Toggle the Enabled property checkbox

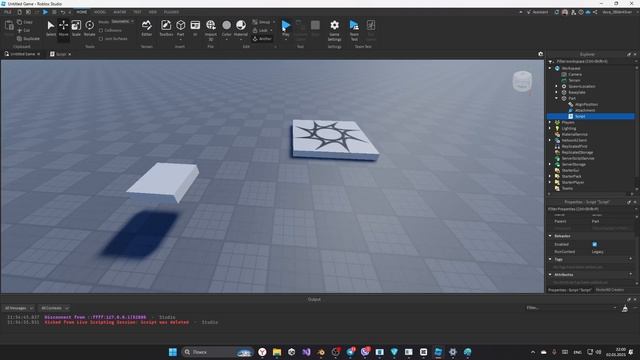[x=594, y=244]
